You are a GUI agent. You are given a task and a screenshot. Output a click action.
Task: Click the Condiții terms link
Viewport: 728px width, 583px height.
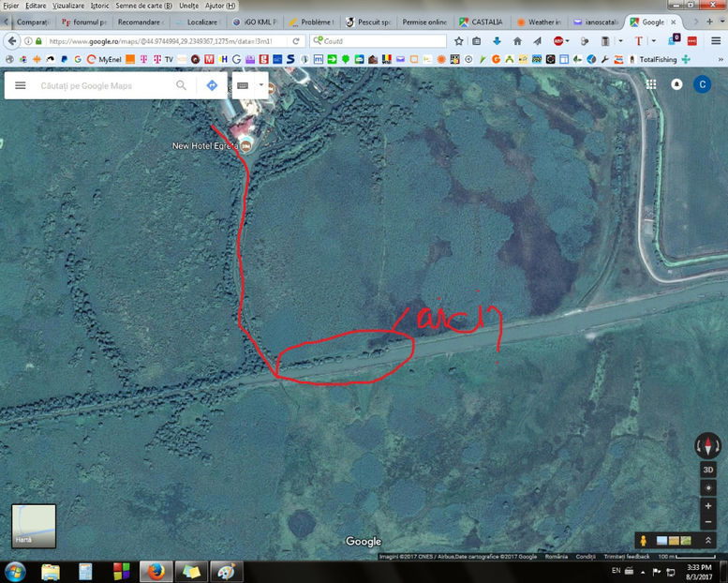coord(586,557)
